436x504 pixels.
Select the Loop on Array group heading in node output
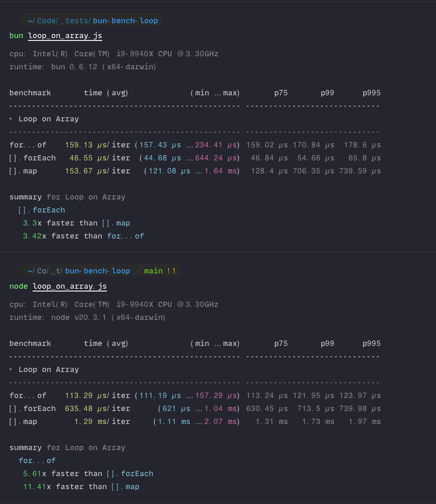click(48, 369)
